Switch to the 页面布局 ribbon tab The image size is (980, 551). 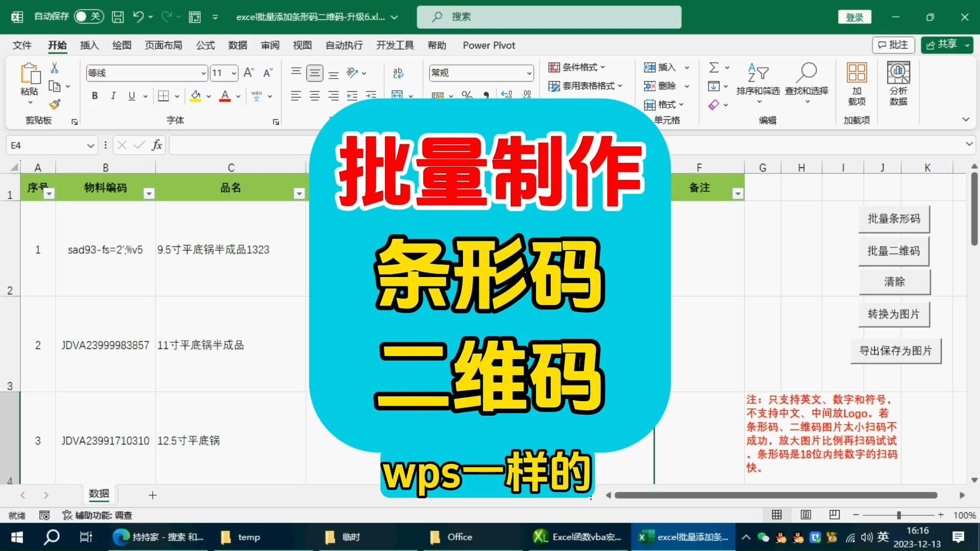163,45
